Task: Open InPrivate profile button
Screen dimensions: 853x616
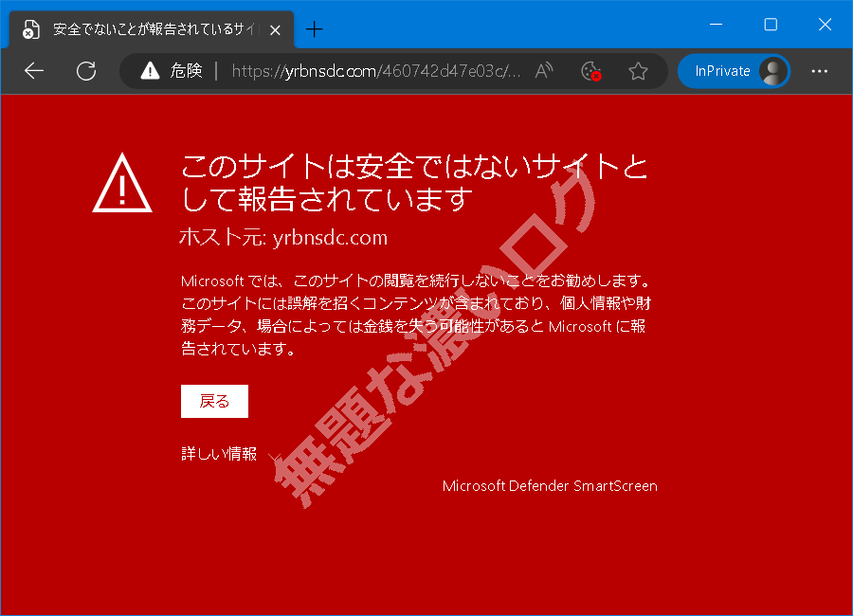Action: tap(734, 71)
